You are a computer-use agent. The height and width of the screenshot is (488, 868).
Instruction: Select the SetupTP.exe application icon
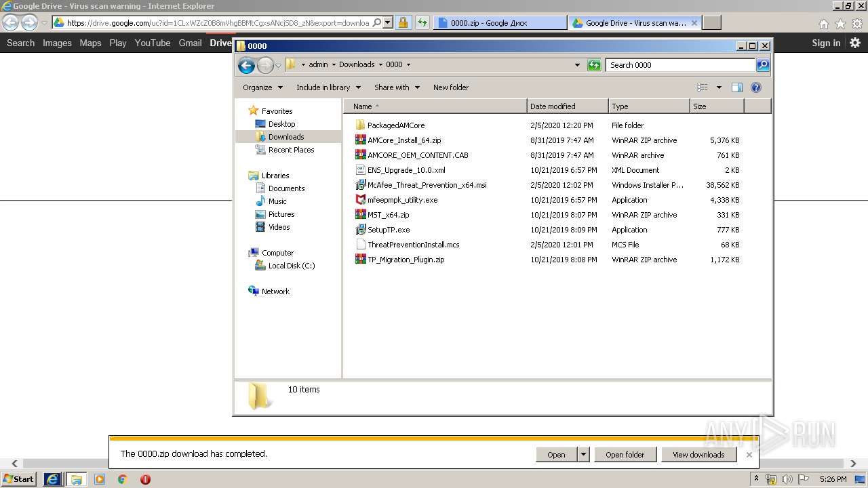click(x=360, y=230)
